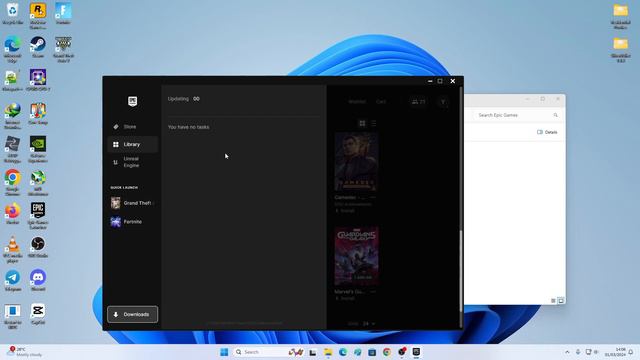
Task: Switch library to list view
Action: [373, 123]
